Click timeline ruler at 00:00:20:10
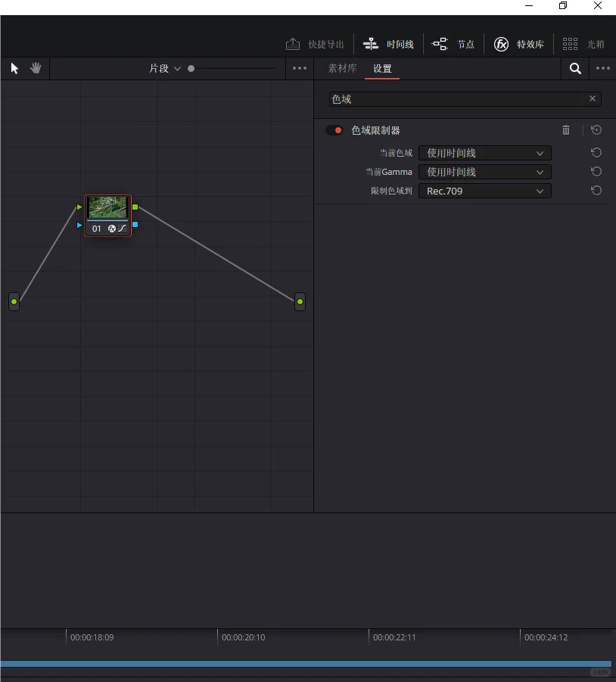 [x=244, y=637]
